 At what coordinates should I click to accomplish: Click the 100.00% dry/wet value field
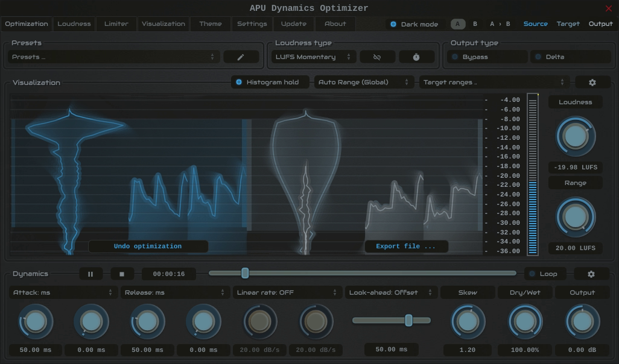(525, 350)
